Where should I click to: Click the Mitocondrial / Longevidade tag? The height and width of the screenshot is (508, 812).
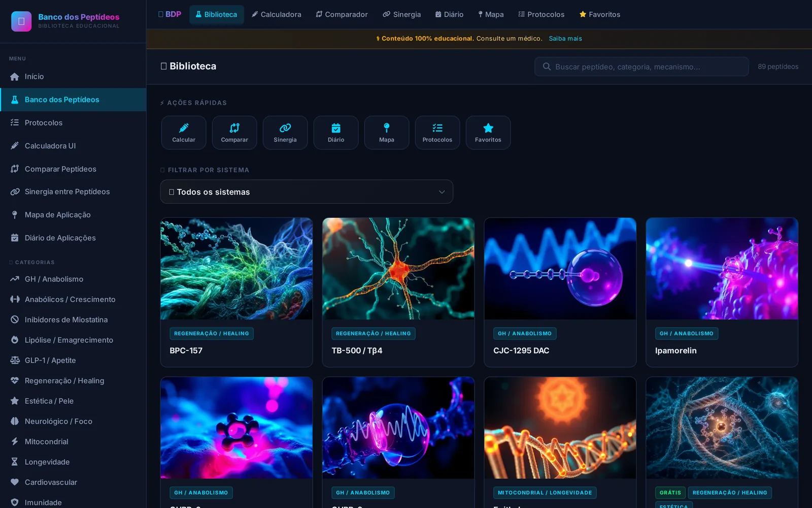[545, 492]
